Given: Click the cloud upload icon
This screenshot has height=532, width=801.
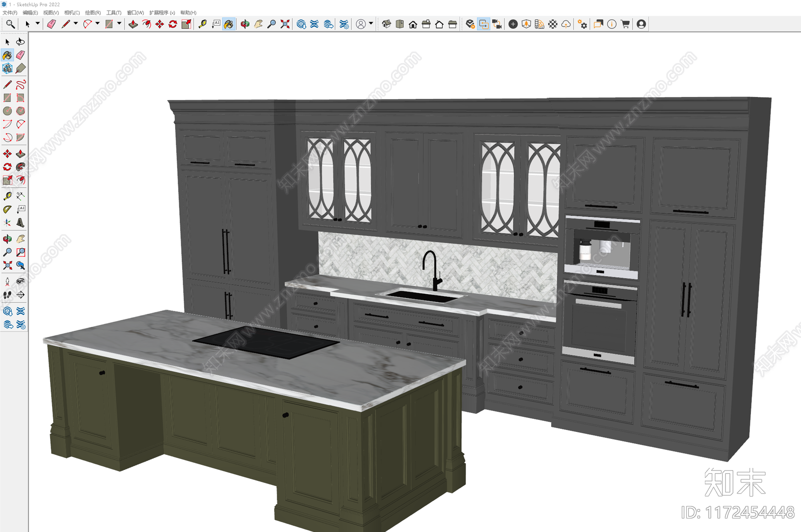Looking at the screenshot, I should point(566,24).
